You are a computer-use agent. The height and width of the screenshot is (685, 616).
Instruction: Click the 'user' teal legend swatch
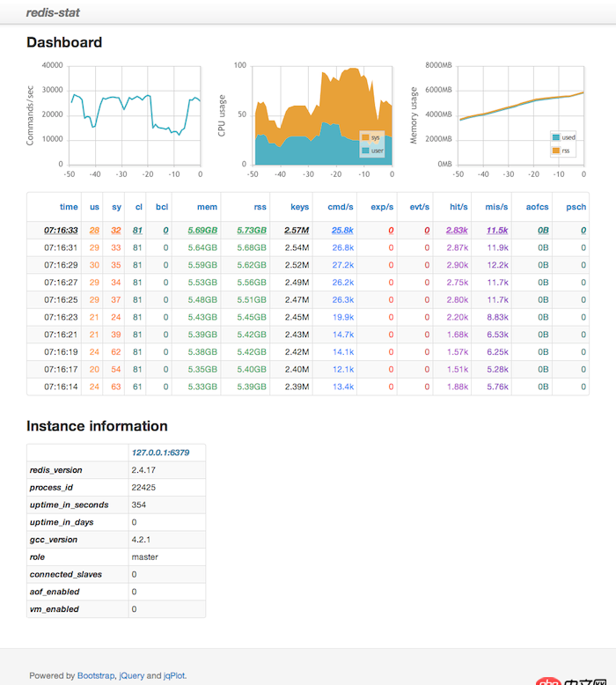point(365,151)
